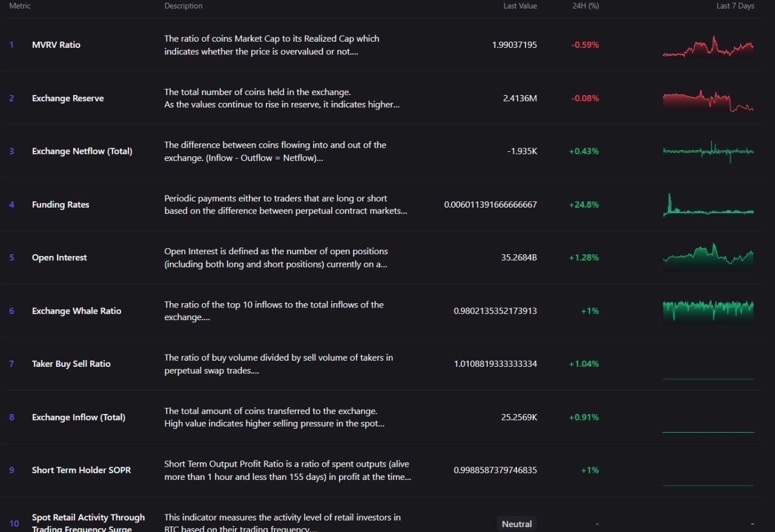Select the Exchange Whale Ratio metric
775x532 pixels.
76,310
